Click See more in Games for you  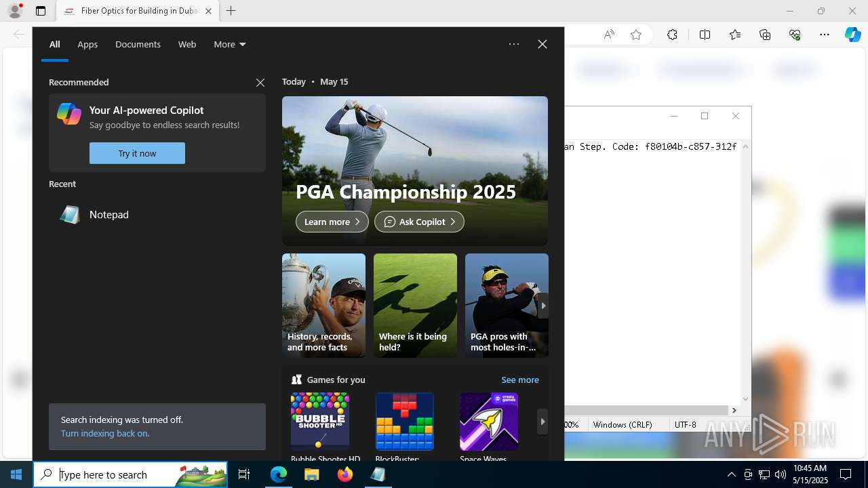pos(520,380)
